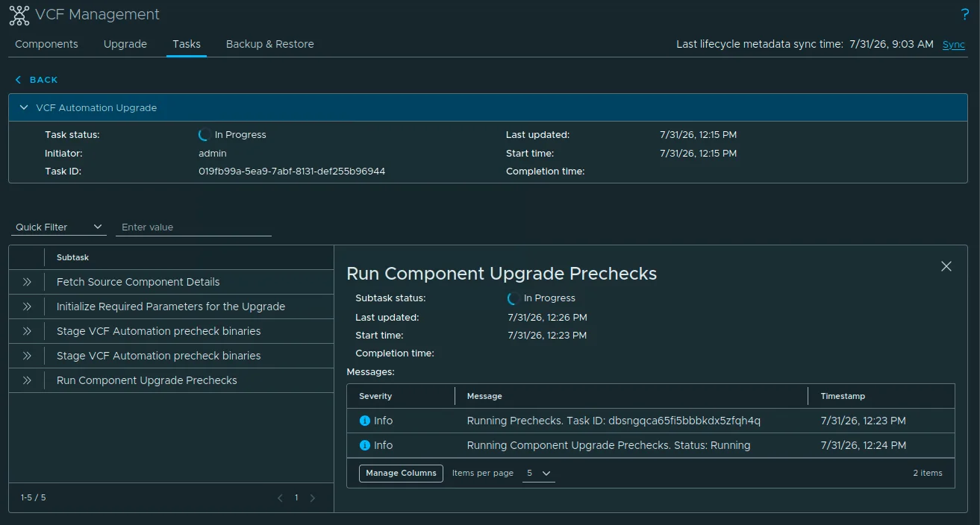This screenshot has height=525, width=980.
Task: Go to previous page of subtasks
Action: (280, 498)
